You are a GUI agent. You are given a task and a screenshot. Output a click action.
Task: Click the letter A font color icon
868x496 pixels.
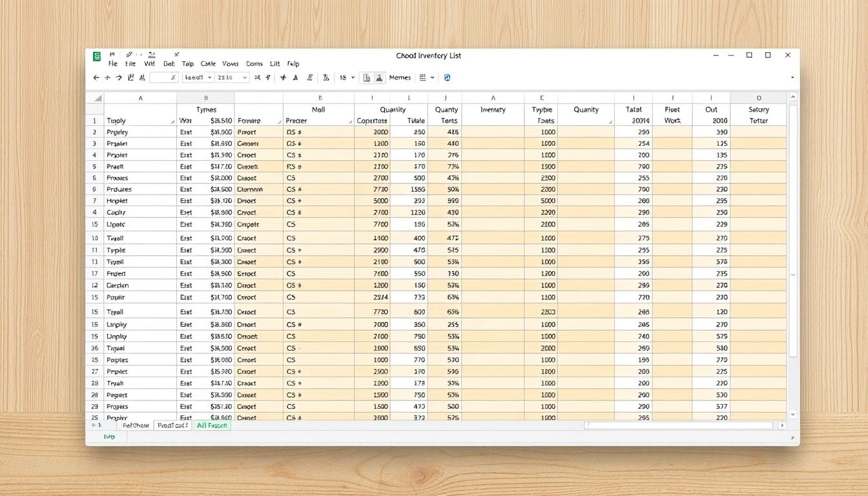pos(296,77)
